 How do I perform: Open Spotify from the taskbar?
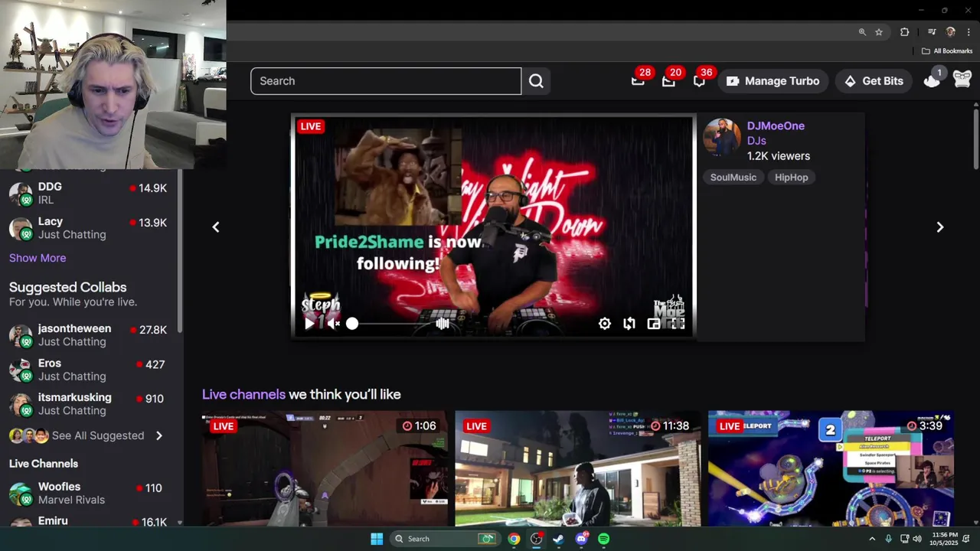[x=603, y=539]
